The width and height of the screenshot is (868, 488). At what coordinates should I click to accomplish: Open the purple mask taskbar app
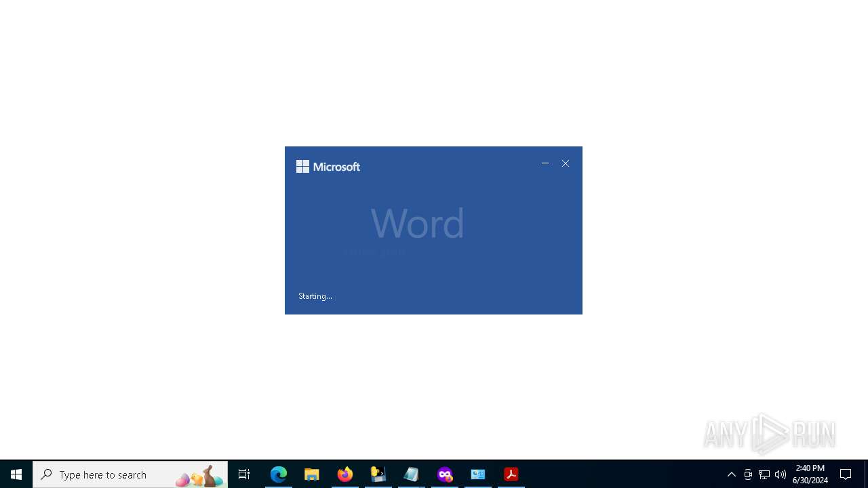click(445, 474)
